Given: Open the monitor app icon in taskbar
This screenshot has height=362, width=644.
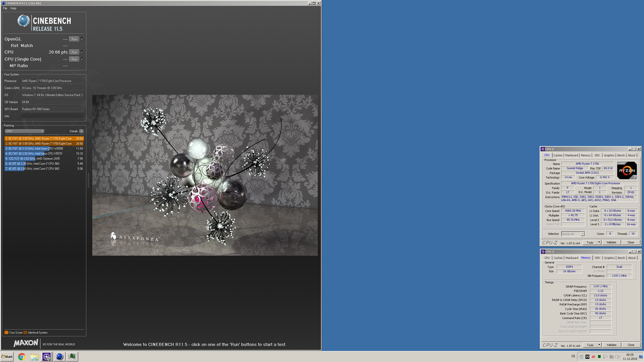Looking at the screenshot, I should [x=72, y=356].
